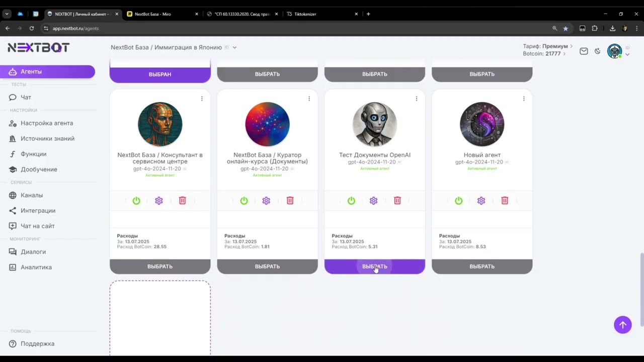Viewport: 644px width, 362px height.
Task: Delete Тест Документы OpenAI agent with trash icon
Action: 397,201
